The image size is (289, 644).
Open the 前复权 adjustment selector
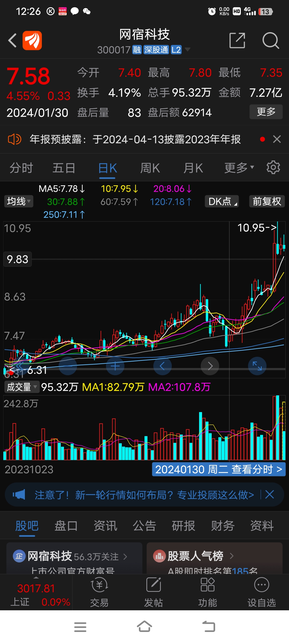tap(267, 201)
